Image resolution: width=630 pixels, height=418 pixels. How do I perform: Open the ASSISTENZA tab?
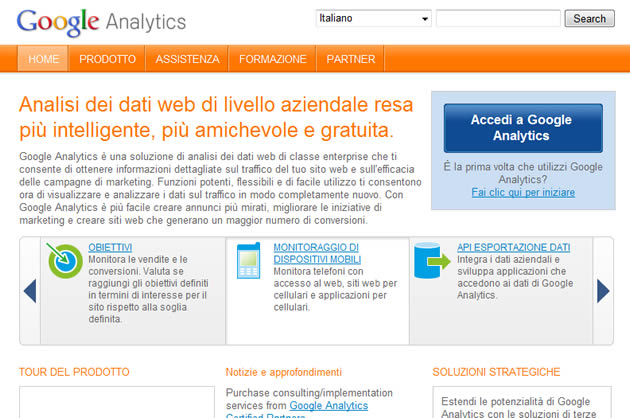(187, 59)
